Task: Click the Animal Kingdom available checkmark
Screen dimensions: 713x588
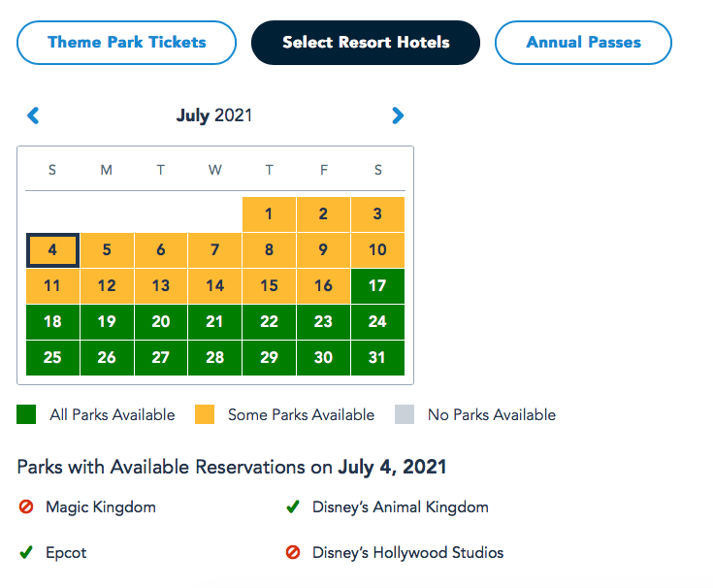Action: click(292, 507)
